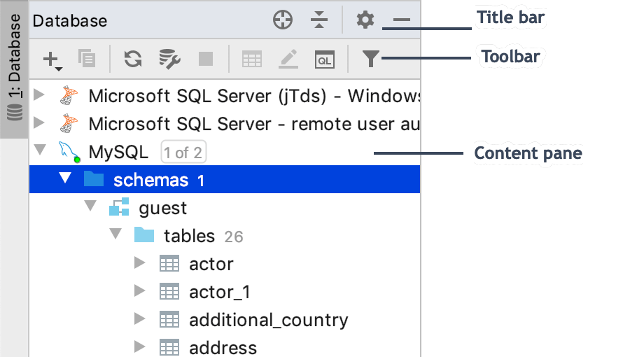Open the query console QL icon
Image resolution: width=644 pixels, height=357 pixels.
tap(324, 59)
